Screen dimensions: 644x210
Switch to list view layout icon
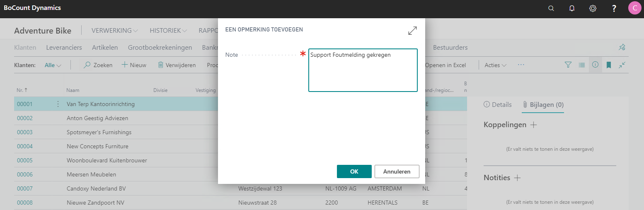[582, 65]
